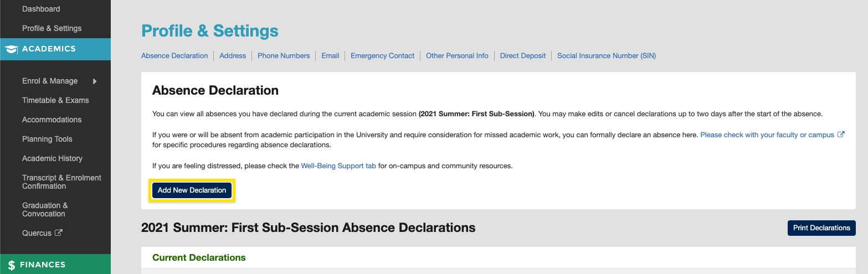Screen dimensions: 868x274
Task: Go to Timetable & Exams
Action: point(55,100)
